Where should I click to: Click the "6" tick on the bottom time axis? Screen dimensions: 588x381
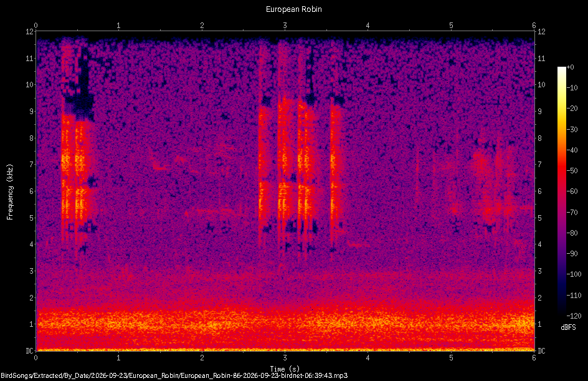pyautogui.click(x=534, y=358)
